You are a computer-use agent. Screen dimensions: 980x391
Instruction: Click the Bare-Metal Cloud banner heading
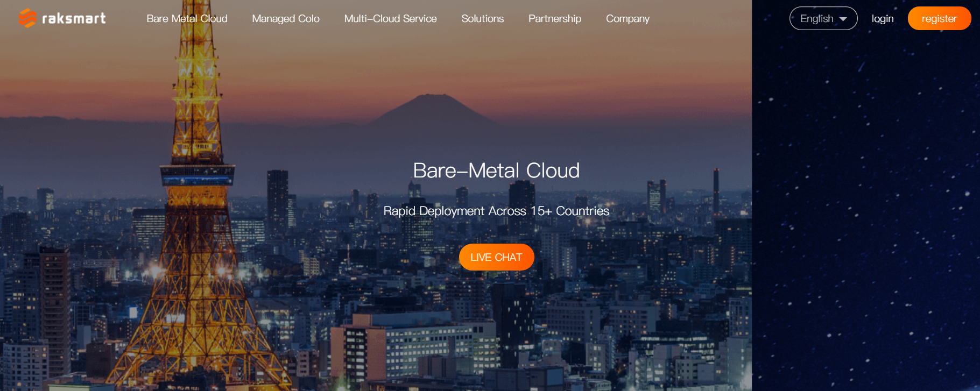coord(496,170)
